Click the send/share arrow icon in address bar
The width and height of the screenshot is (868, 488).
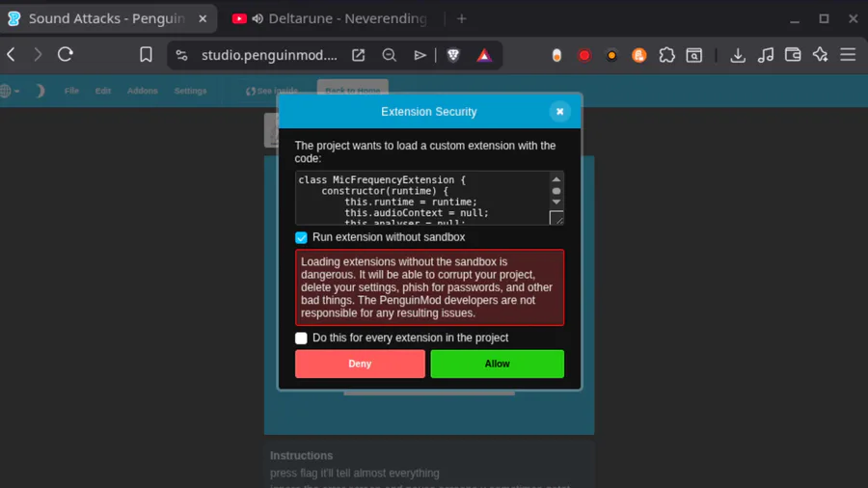pyautogui.click(x=420, y=55)
